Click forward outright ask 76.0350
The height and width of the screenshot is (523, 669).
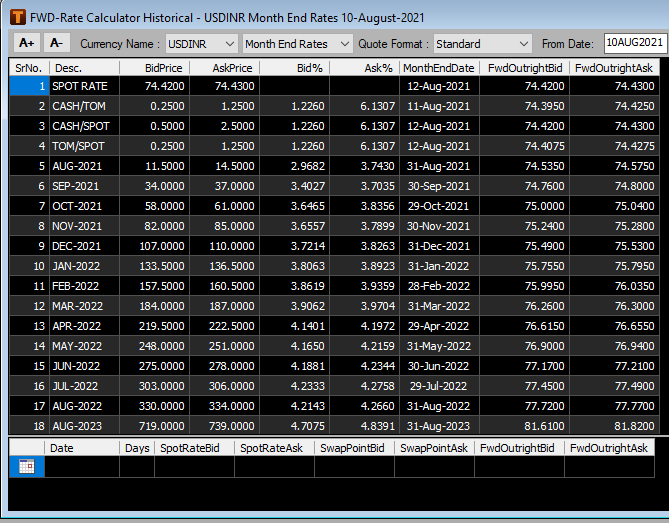[614, 286]
